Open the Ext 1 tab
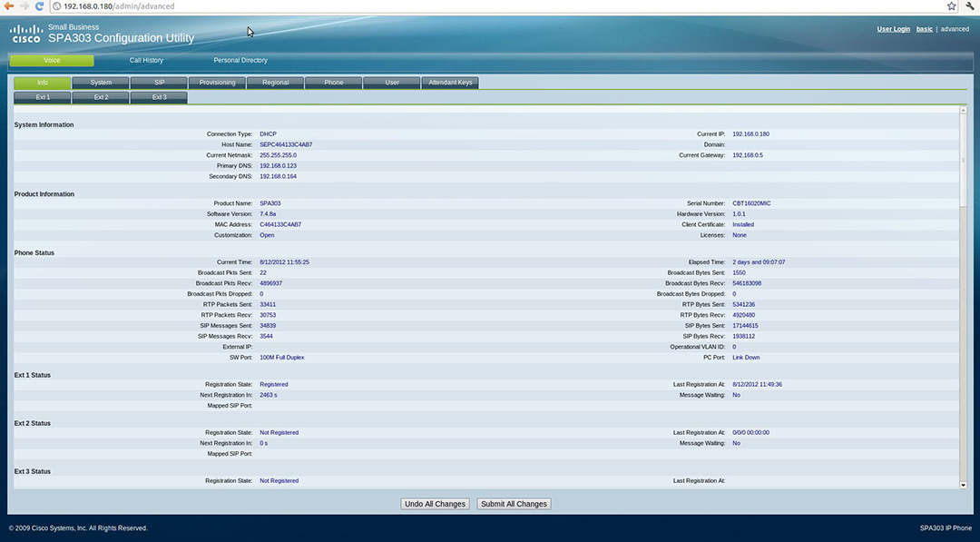The width and height of the screenshot is (980, 542). click(43, 97)
